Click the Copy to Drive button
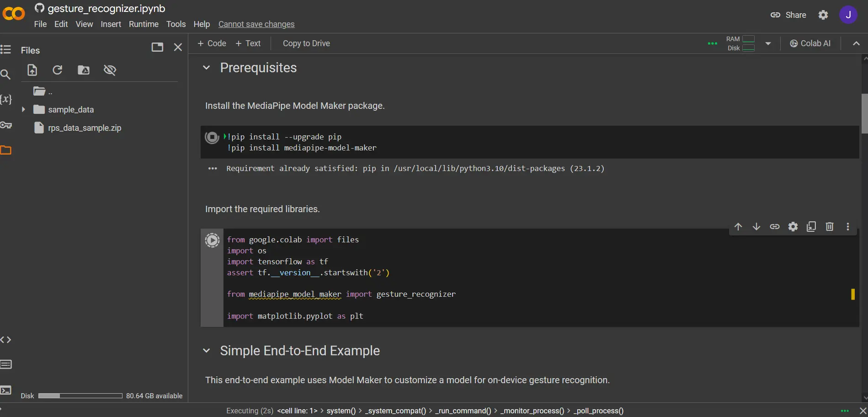This screenshot has height=417, width=868. 306,43
